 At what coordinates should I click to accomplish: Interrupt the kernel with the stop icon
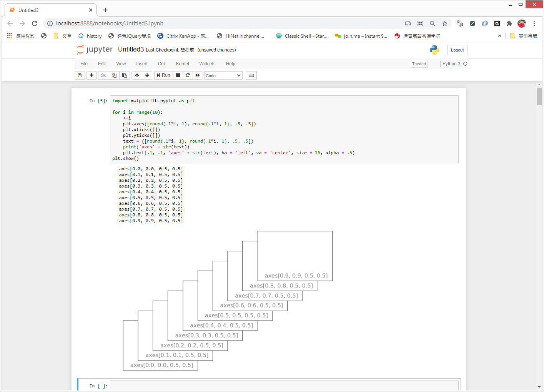(x=178, y=75)
